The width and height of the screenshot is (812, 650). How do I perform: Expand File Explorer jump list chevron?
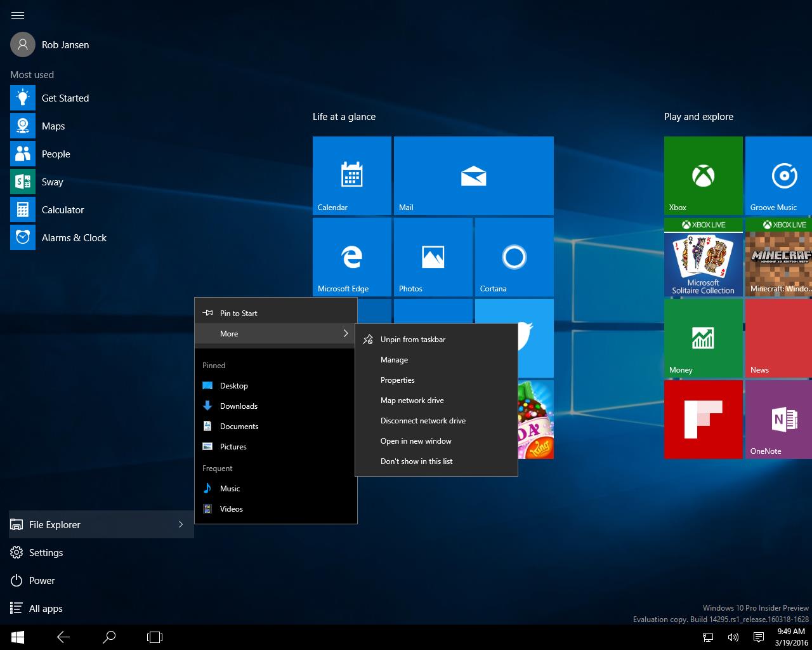[181, 524]
